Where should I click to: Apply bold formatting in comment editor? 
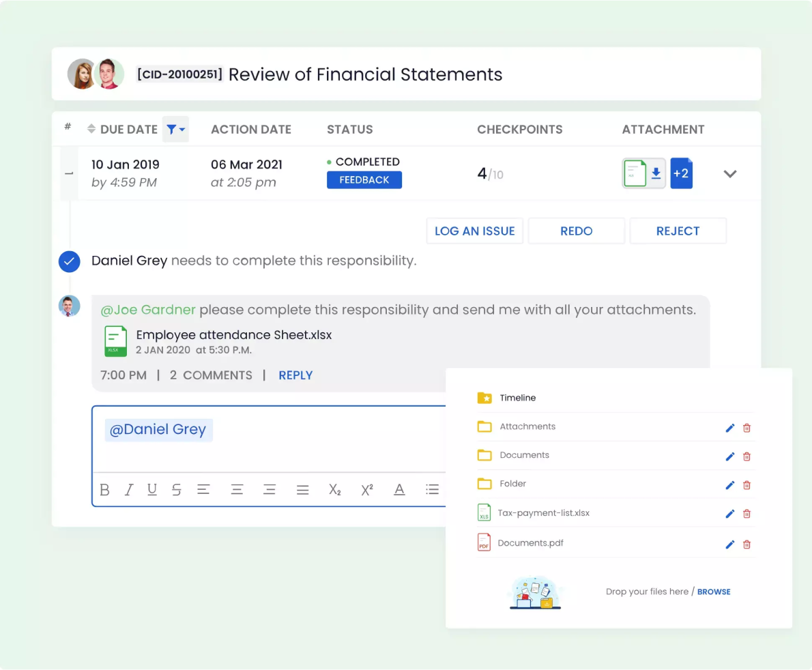click(x=104, y=489)
